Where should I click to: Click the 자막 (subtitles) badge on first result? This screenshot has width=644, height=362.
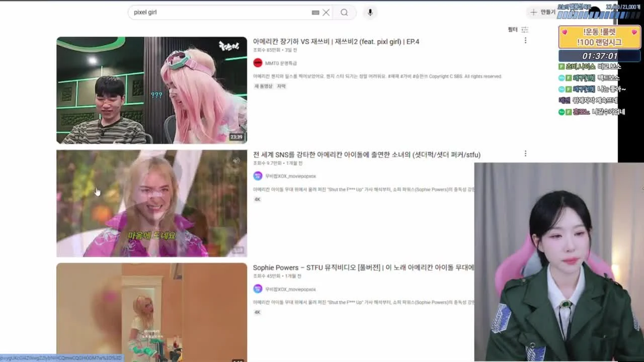(281, 86)
